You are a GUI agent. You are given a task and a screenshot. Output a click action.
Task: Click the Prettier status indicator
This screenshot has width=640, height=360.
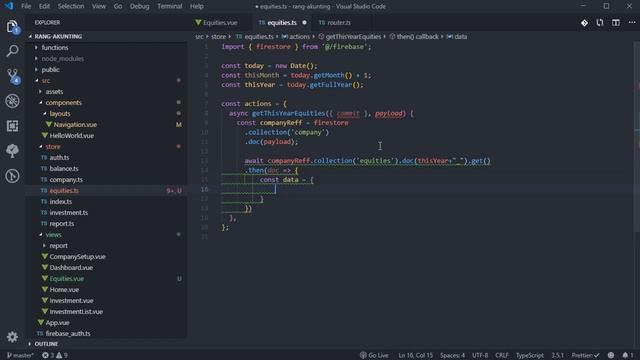pos(585,356)
